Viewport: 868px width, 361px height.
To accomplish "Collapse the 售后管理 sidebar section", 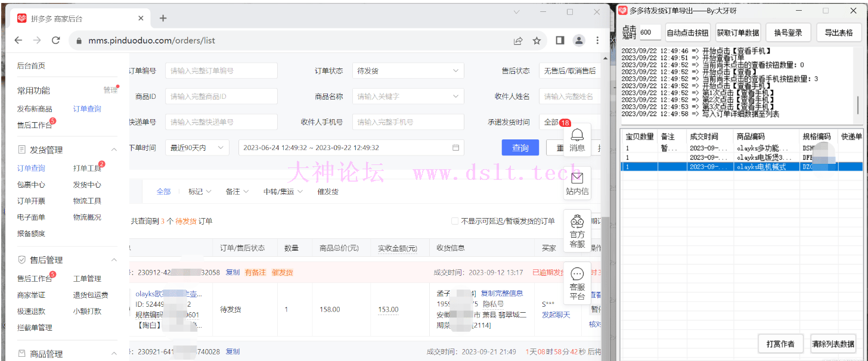I will click(x=114, y=260).
